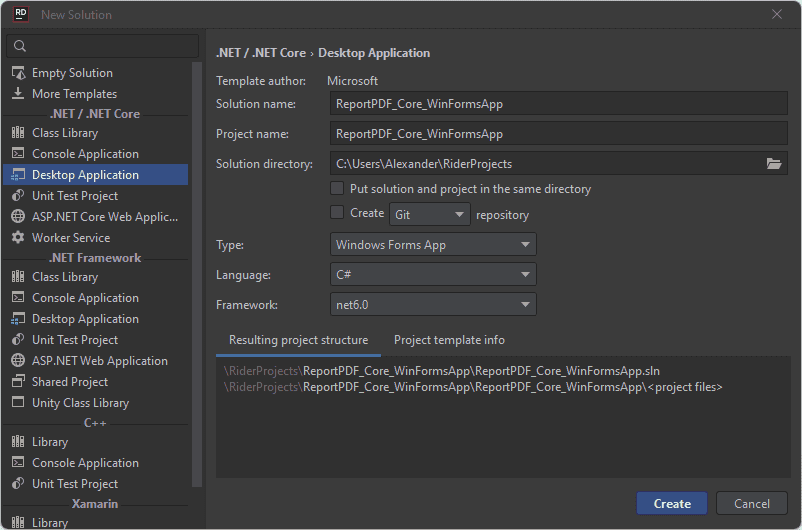Click the .sln path line in project structure

(x=442, y=371)
